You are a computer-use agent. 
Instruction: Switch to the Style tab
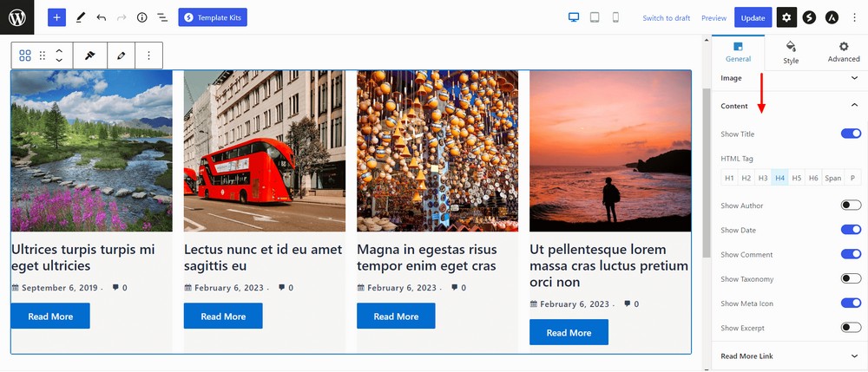tap(791, 52)
